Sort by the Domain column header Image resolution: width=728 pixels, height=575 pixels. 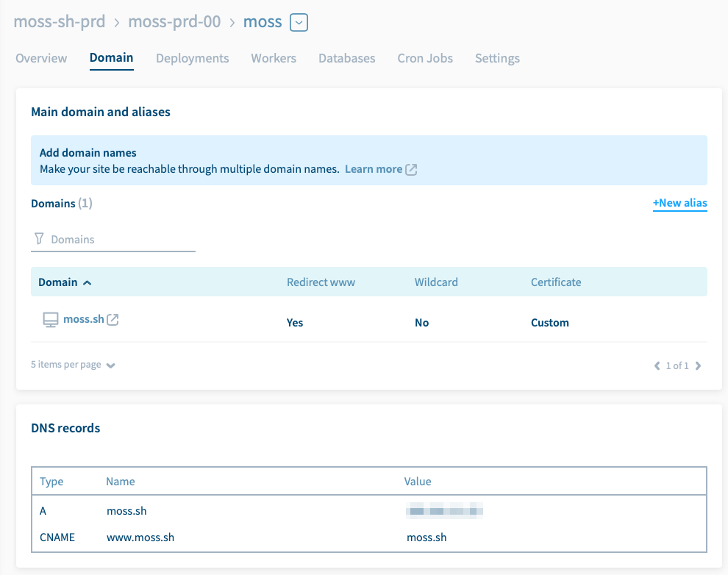(x=58, y=282)
